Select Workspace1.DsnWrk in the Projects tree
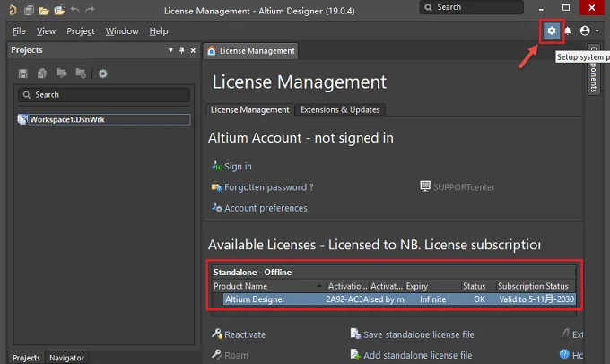The height and width of the screenshot is (364, 610). coord(104,119)
